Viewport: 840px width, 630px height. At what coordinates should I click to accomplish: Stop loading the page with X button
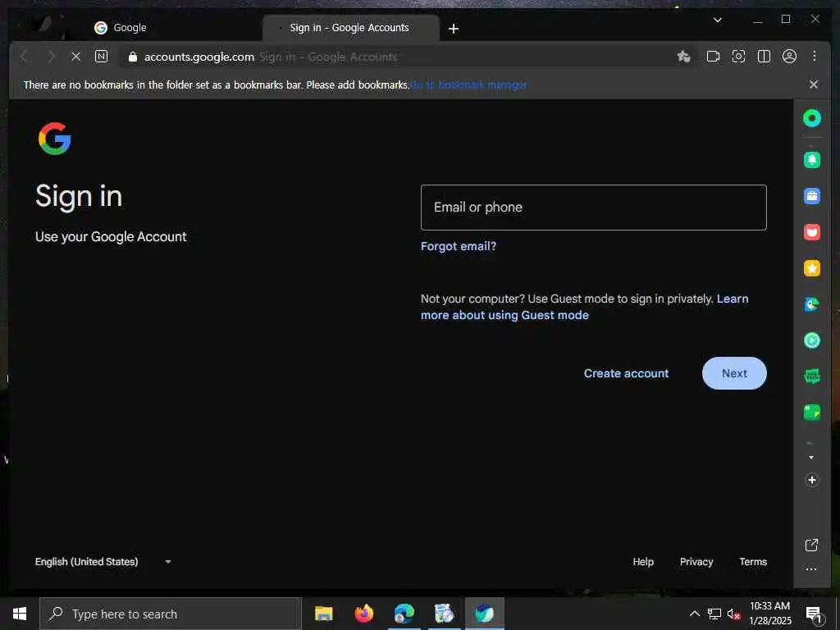click(76, 57)
